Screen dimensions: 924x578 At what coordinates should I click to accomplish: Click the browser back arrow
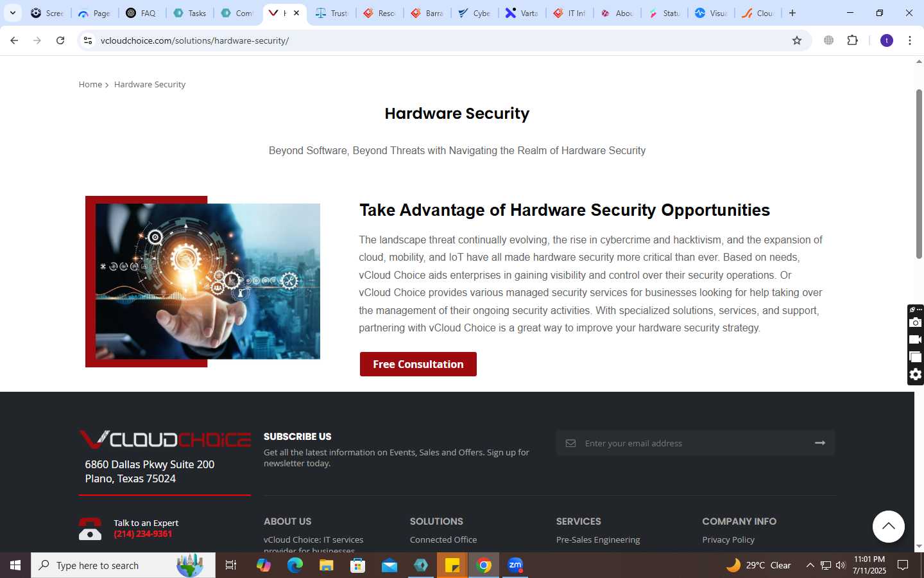click(14, 40)
